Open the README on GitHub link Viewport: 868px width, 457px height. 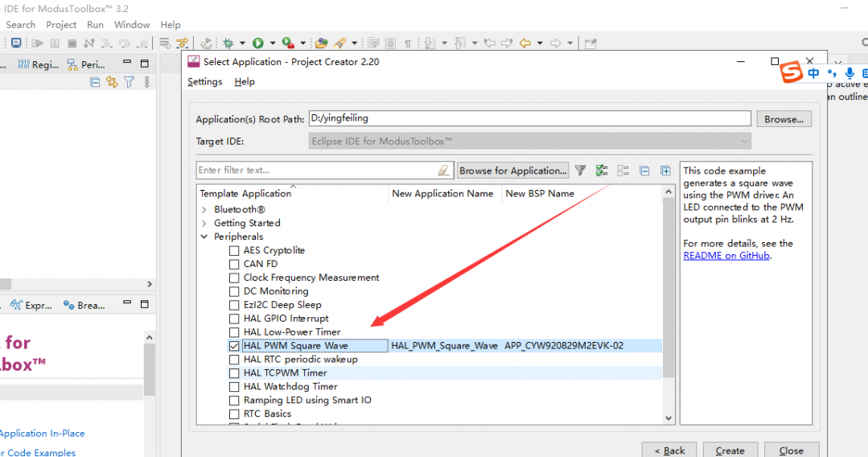(x=726, y=256)
